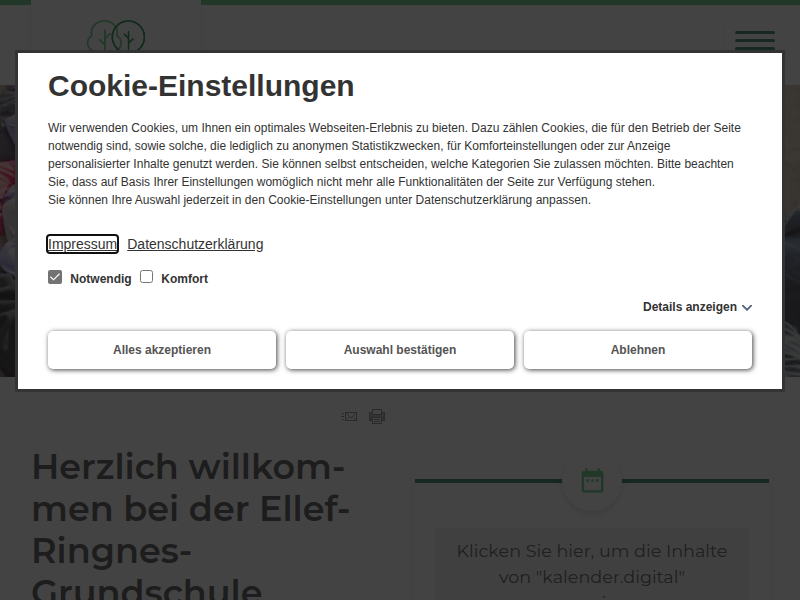Click kalender.digital content placeholder text
The width and height of the screenshot is (800, 600).
point(592,564)
